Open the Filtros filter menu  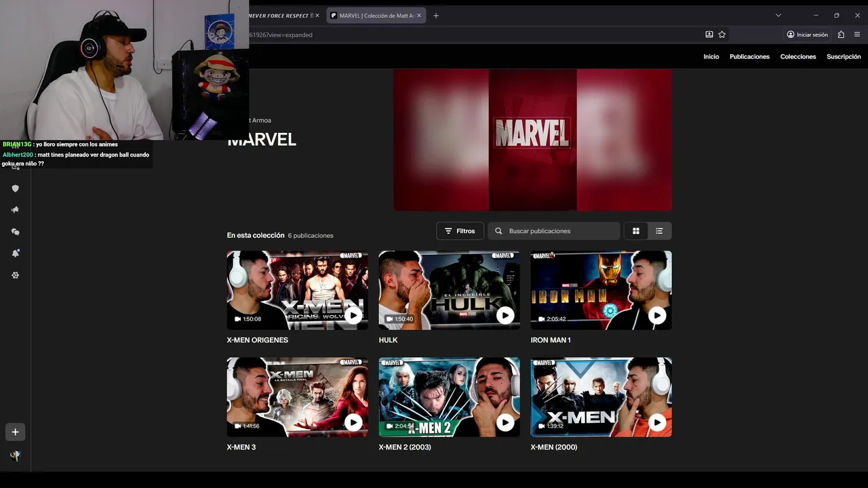(x=460, y=231)
